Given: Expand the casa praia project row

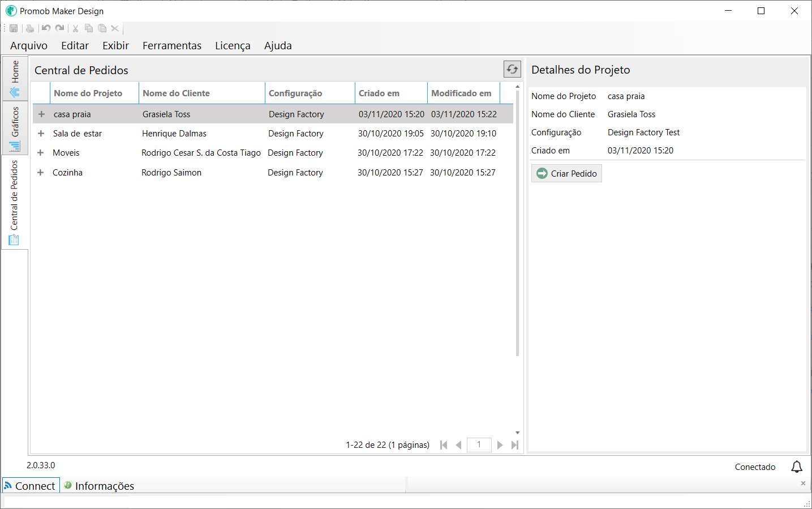Looking at the screenshot, I should coord(41,114).
